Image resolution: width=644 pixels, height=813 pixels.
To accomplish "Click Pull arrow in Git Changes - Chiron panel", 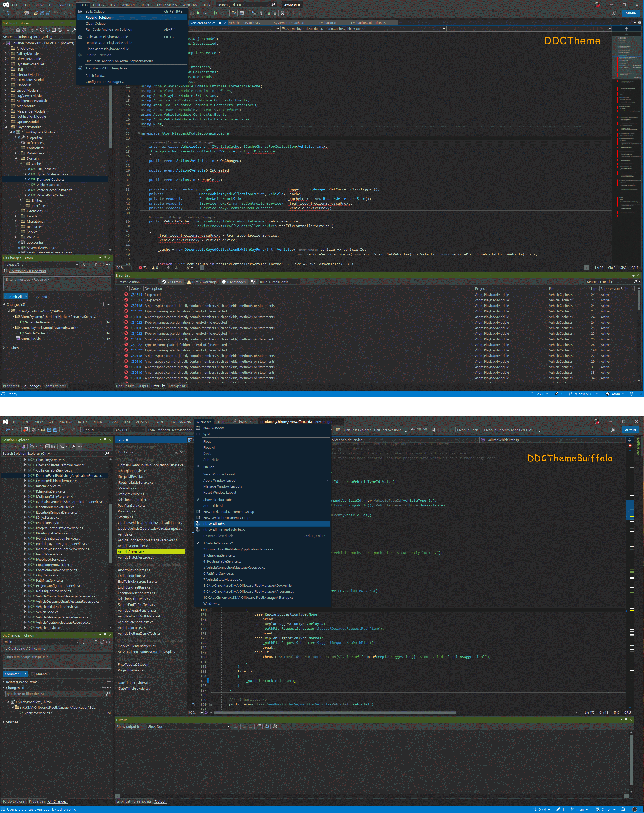I will tap(90, 642).
